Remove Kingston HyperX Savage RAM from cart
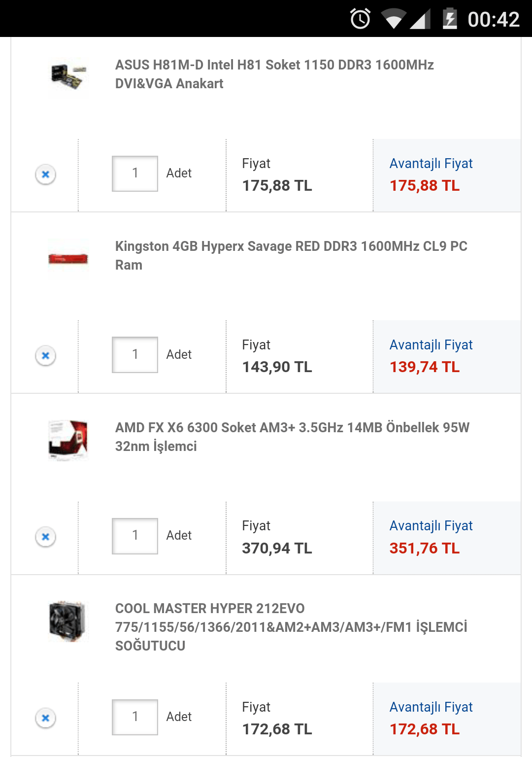 tap(45, 355)
